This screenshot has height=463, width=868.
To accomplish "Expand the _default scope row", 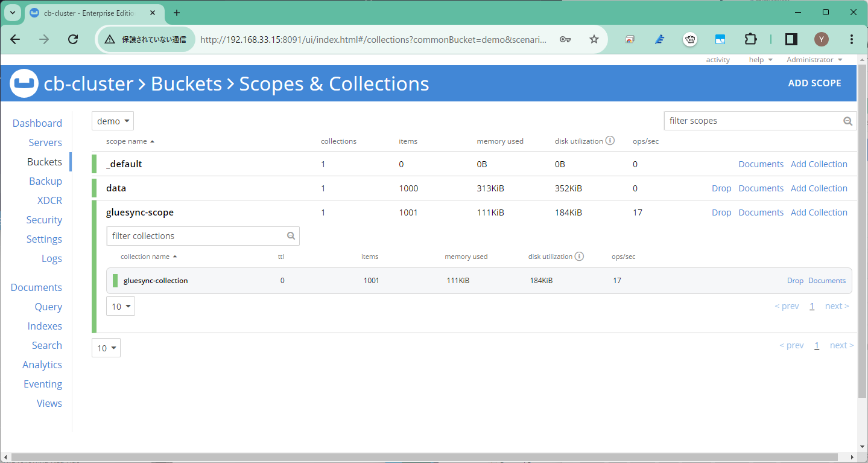I will tap(474, 164).
